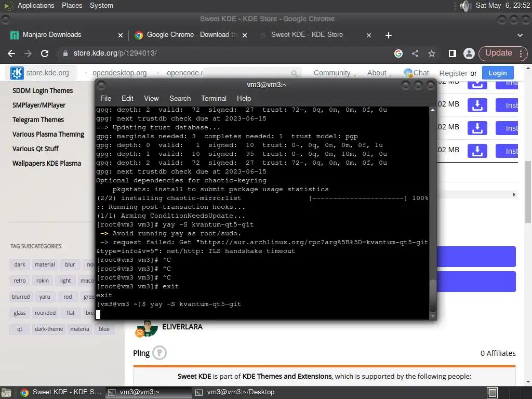Select the light tag
The height and width of the screenshot is (399, 532).
click(x=65, y=281)
